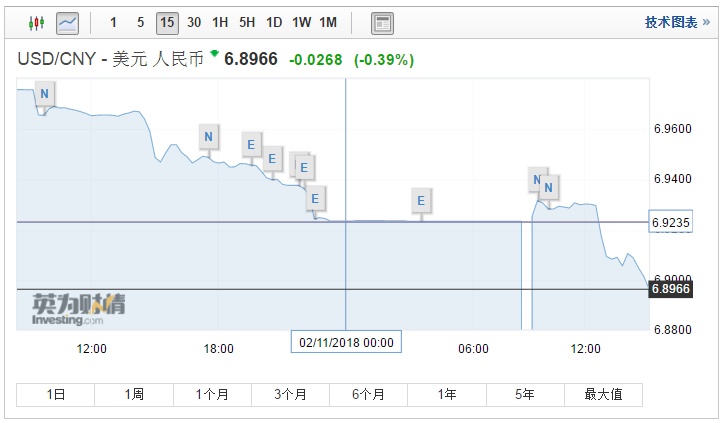The height and width of the screenshot is (423, 724).
Task: Switch interval to 1W
Action: pyautogui.click(x=301, y=22)
